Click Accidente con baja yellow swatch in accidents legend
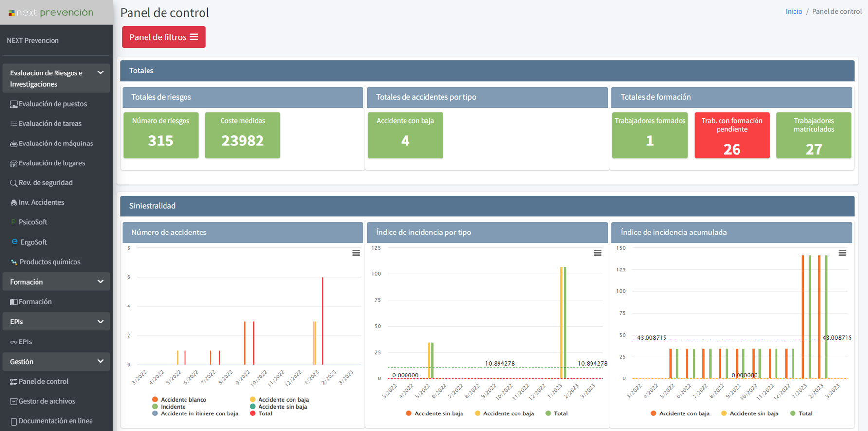The image size is (868, 431). coord(253,400)
